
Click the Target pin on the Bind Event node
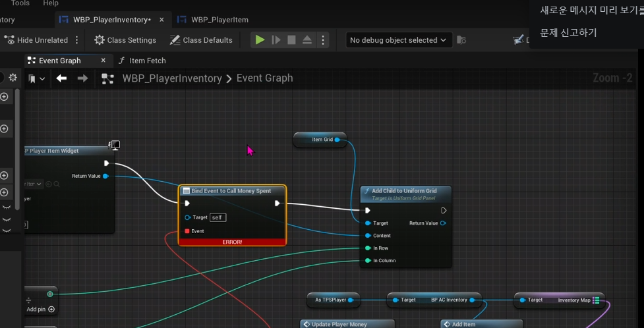tap(188, 217)
